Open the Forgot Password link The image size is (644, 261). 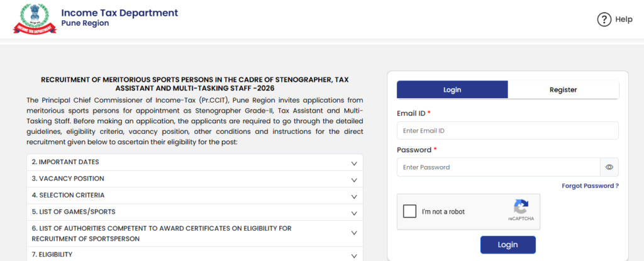[590, 186]
